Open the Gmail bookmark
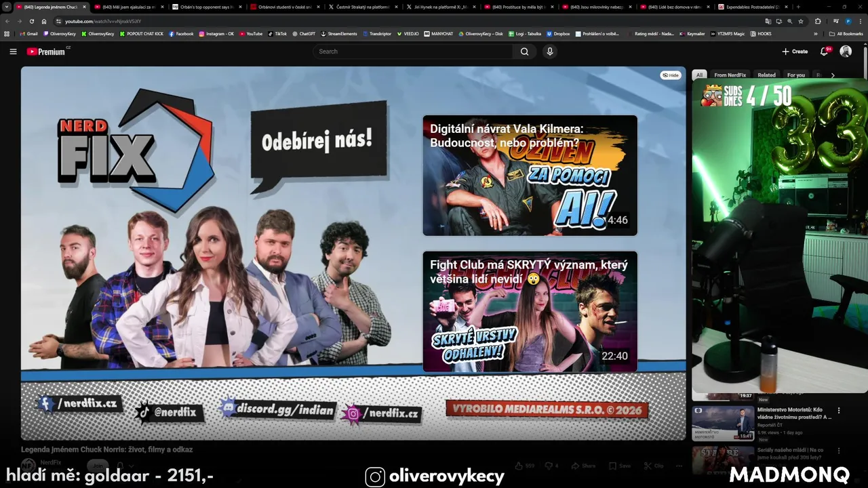 coord(28,33)
